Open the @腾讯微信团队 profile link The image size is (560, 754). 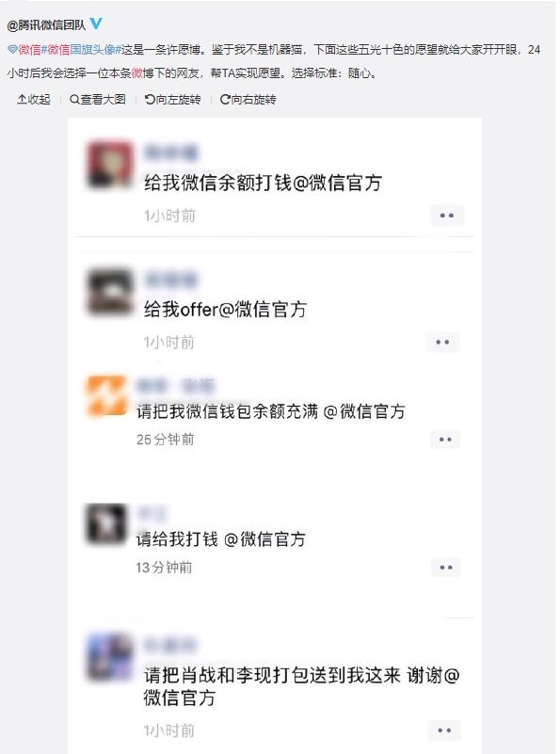[46, 25]
